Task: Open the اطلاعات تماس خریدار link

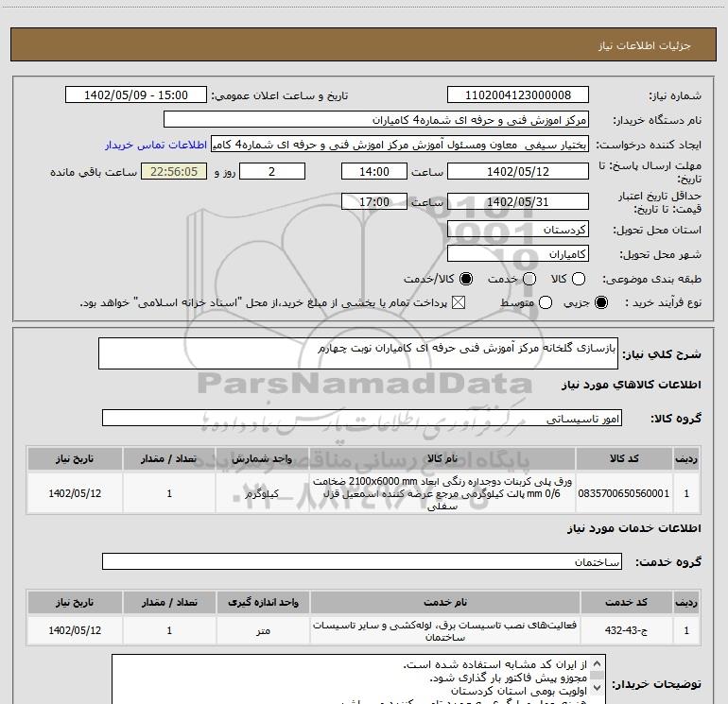Action: tap(156, 145)
